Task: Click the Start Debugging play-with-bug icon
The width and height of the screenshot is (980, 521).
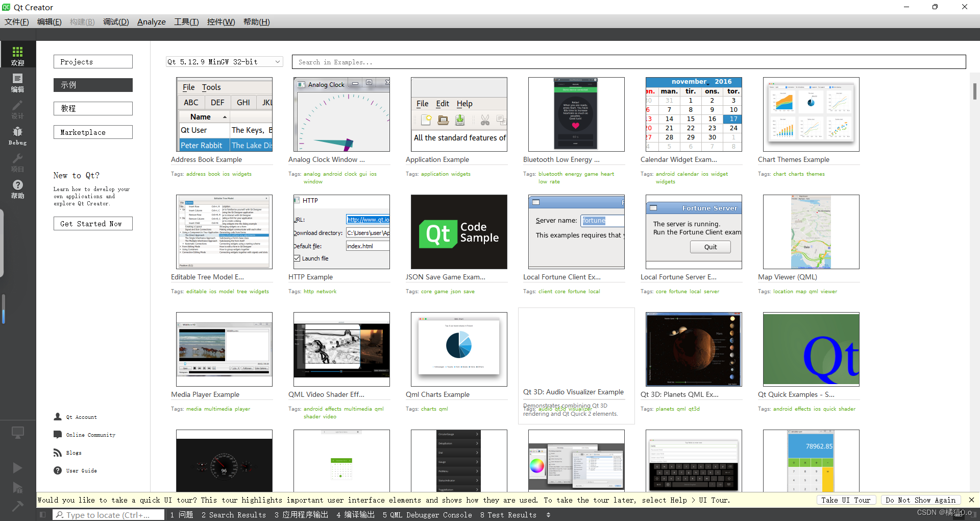Action: [x=17, y=487]
